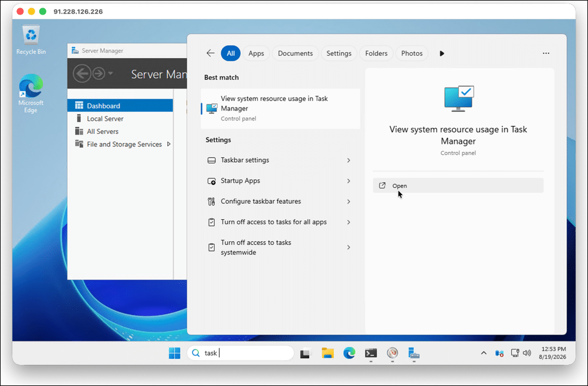Open the three-dot search options menu
The image size is (588, 386).
pos(546,53)
